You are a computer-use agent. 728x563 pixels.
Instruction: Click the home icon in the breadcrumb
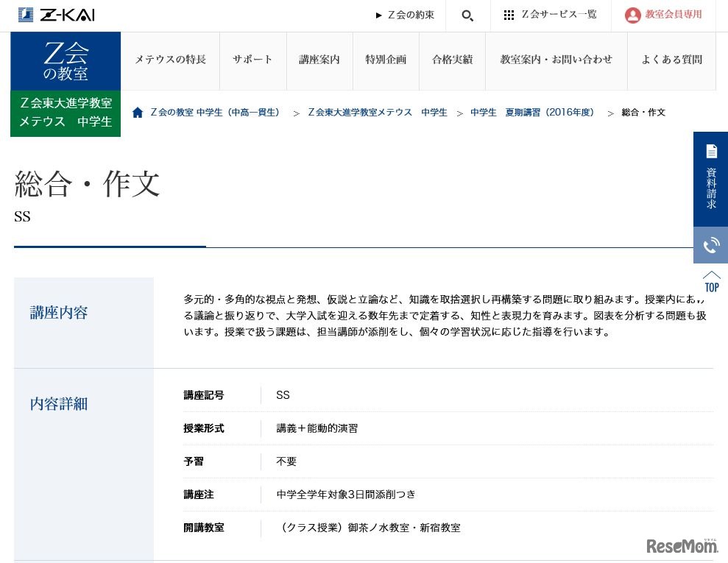138,112
